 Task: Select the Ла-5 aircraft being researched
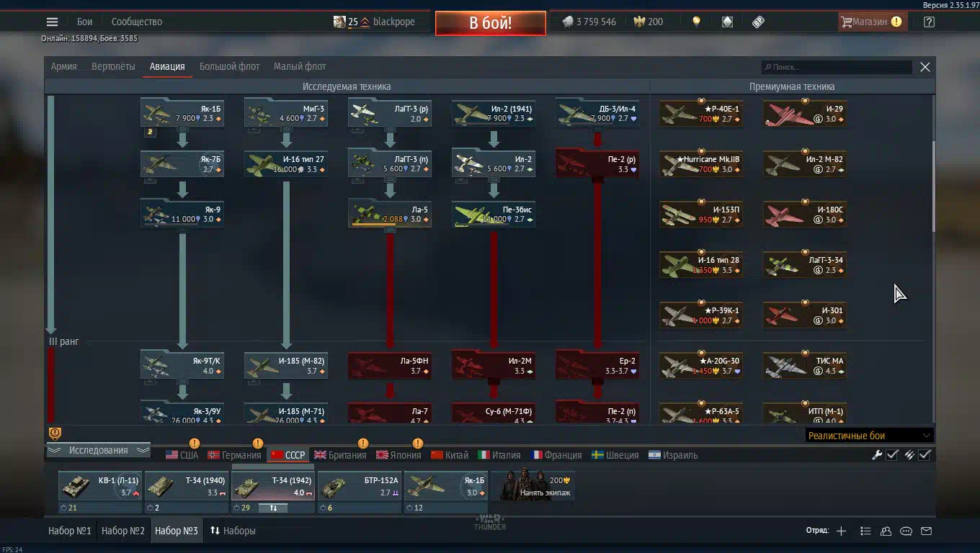[x=390, y=214]
